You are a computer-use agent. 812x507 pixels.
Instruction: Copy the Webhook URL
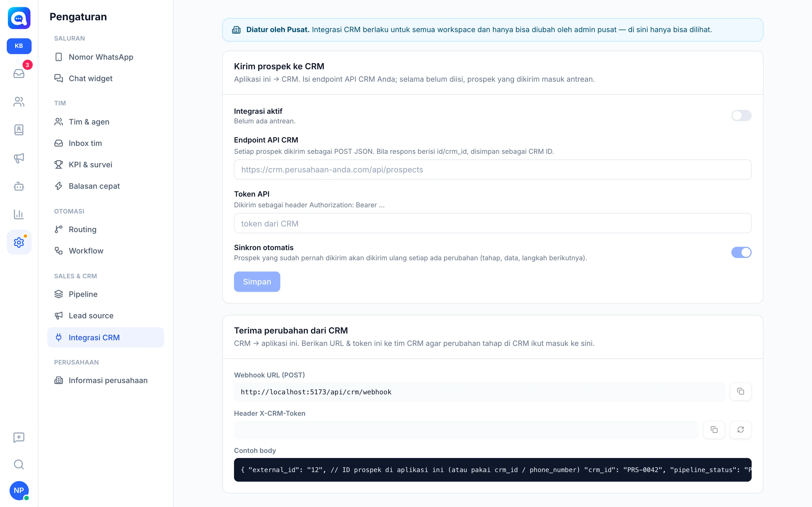[x=741, y=391]
